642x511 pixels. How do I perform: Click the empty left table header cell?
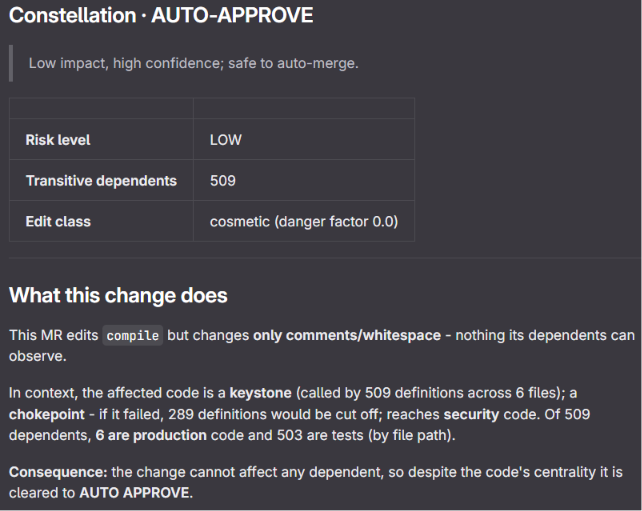[x=101, y=109]
